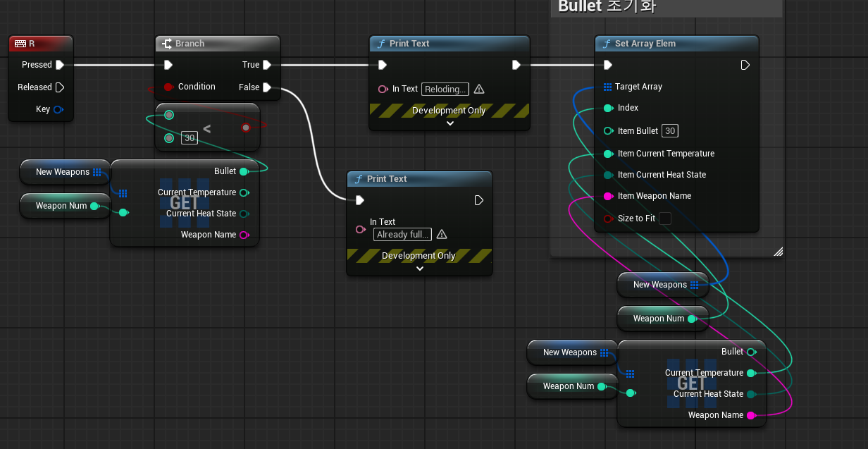Image resolution: width=868 pixels, height=449 pixels.
Task: Click the input exec pin of Already full Print Text
Action: coord(360,200)
